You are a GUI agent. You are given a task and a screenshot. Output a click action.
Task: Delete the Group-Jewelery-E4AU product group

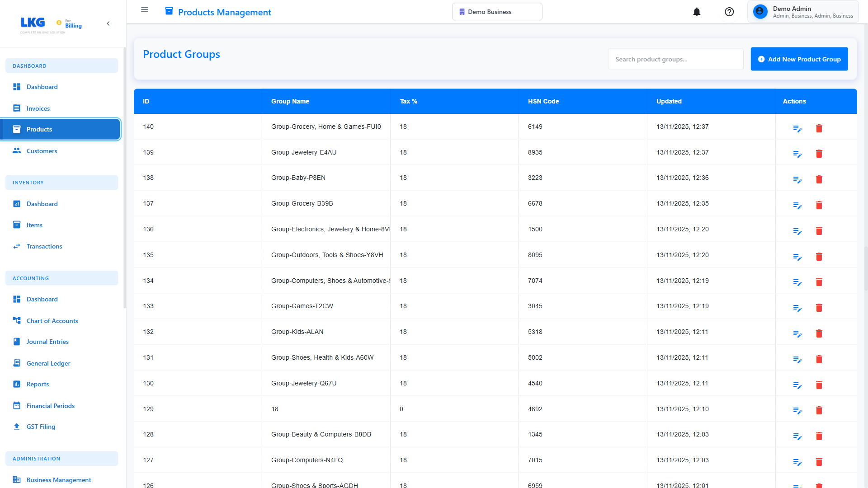[x=820, y=154]
